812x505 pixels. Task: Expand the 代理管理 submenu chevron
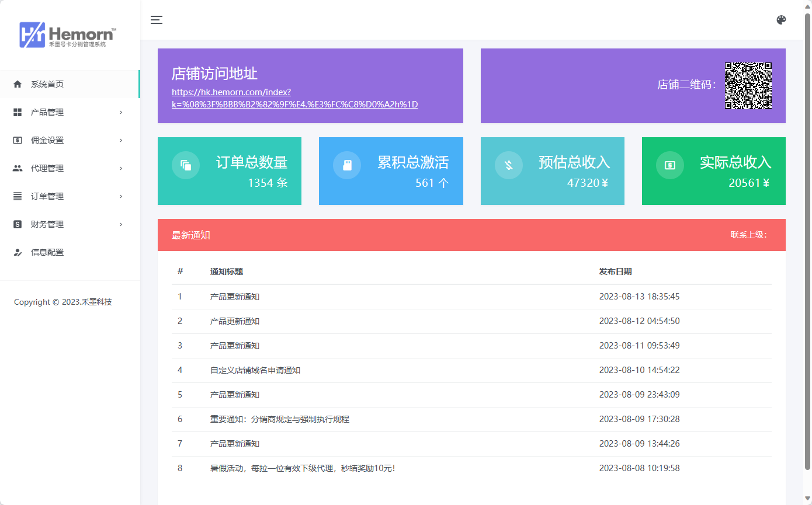point(121,168)
